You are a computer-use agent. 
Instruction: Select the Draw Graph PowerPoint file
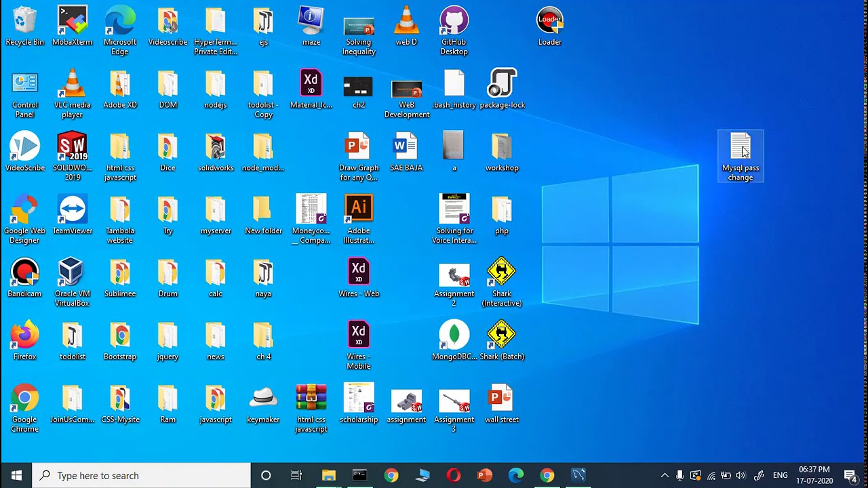(359, 157)
